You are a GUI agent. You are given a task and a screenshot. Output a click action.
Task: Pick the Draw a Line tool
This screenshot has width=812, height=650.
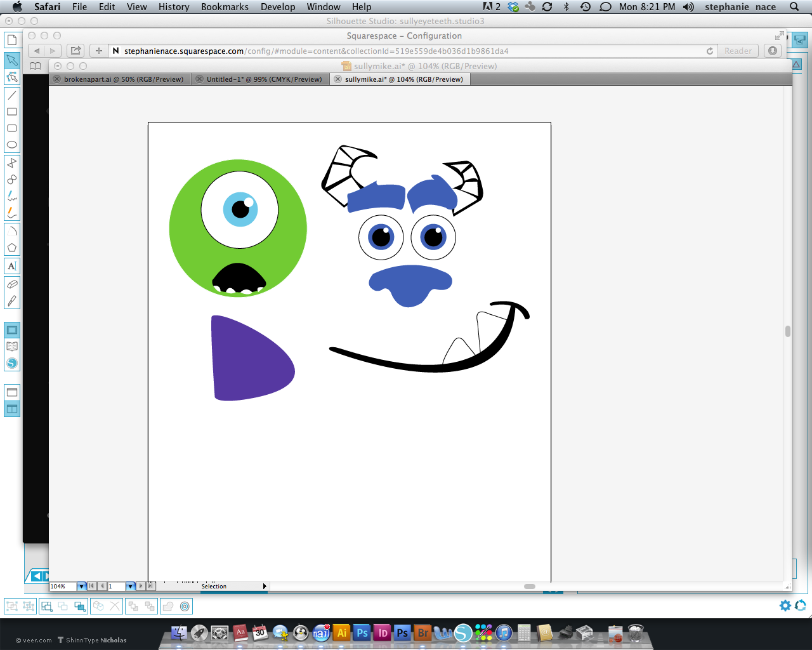[x=12, y=95]
